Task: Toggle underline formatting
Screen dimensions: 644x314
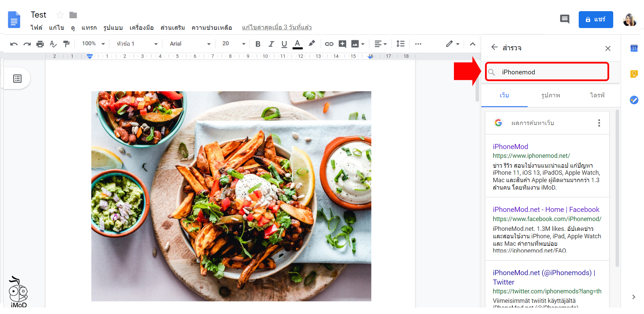Action: click(x=284, y=44)
